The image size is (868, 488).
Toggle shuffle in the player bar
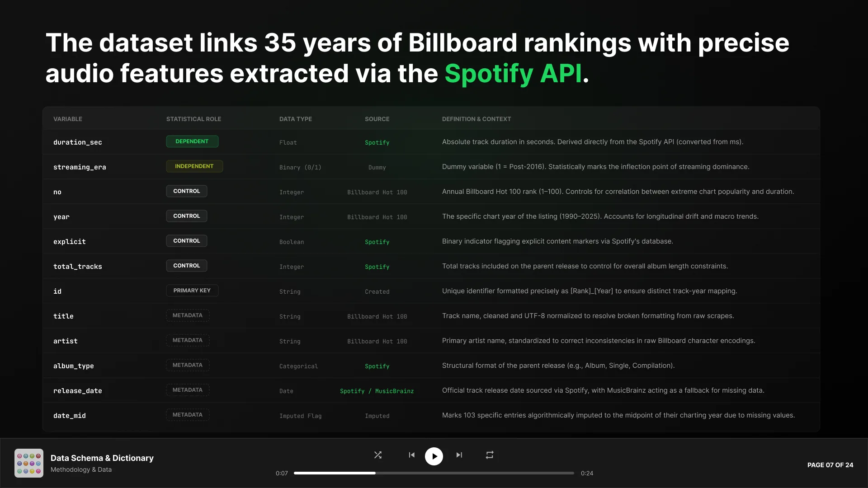click(x=378, y=455)
